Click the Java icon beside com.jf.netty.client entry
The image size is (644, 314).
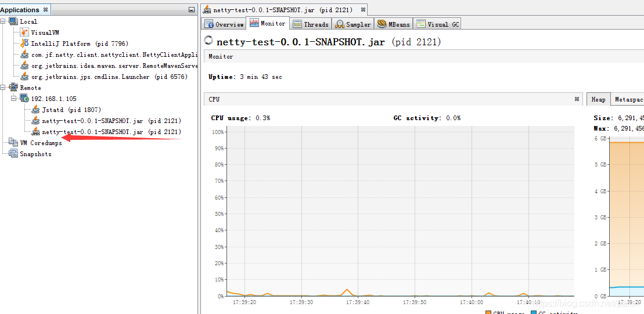point(24,55)
